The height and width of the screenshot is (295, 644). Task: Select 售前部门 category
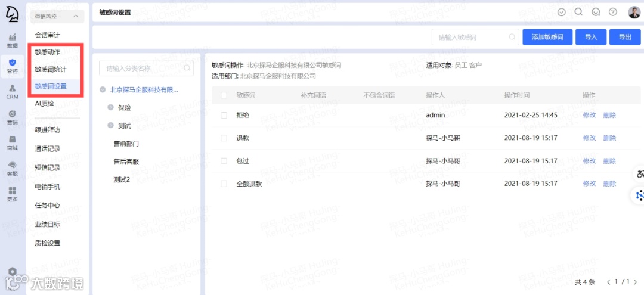point(126,144)
